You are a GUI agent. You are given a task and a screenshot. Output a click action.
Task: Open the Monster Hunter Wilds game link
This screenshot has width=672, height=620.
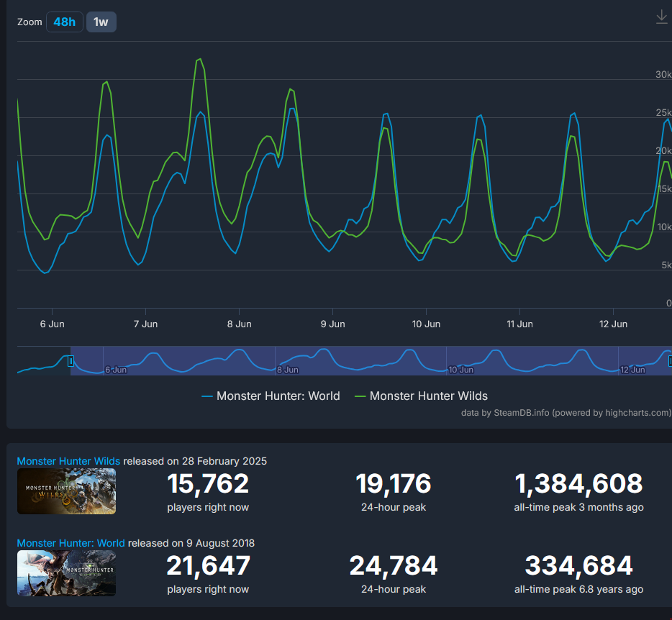pyautogui.click(x=68, y=461)
